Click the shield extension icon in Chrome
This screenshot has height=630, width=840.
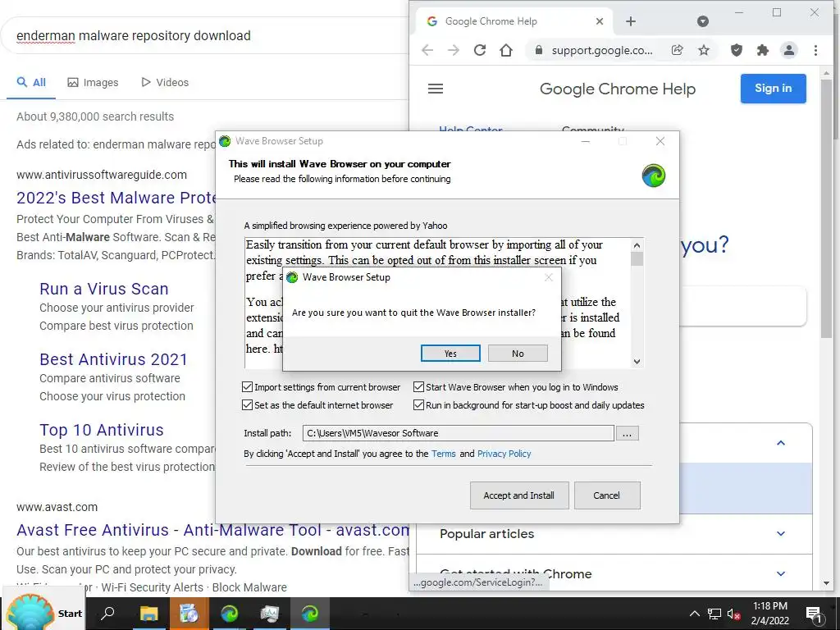click(x=737, y=50)
